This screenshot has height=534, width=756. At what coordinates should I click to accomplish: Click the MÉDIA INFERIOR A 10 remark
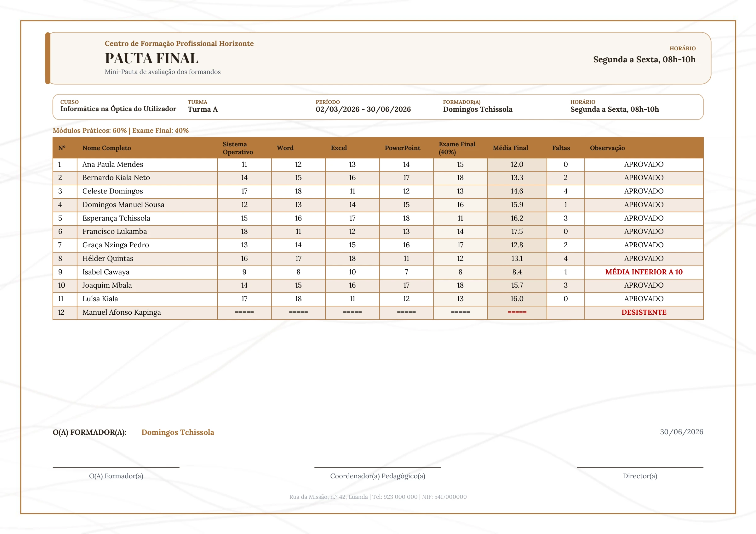[644, 272]
